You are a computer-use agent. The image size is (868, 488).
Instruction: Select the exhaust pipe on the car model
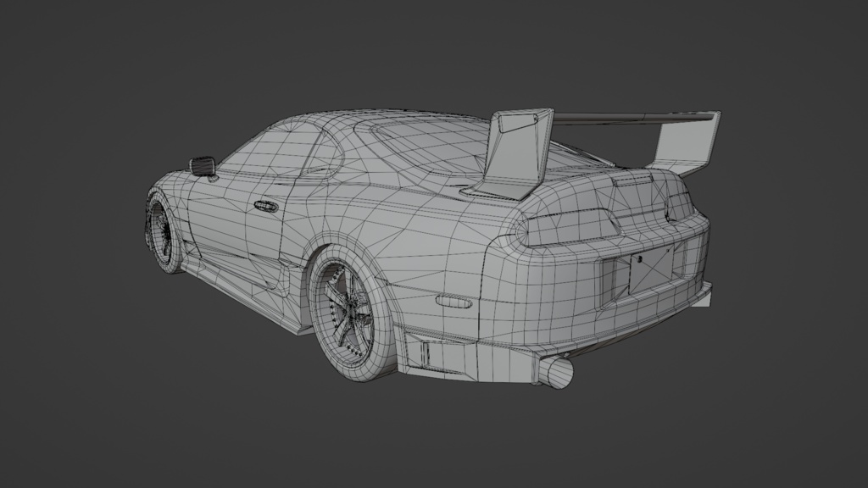click(x=558, y=373)
